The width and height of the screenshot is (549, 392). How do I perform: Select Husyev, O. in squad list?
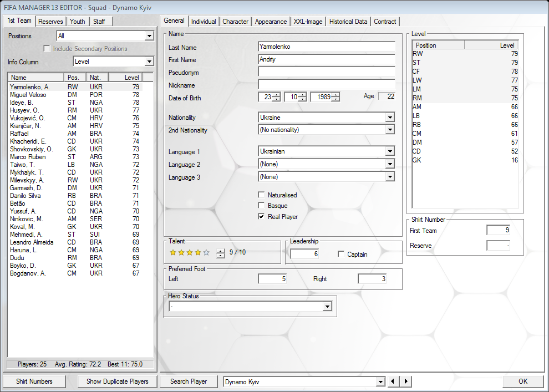coord(75,110)
